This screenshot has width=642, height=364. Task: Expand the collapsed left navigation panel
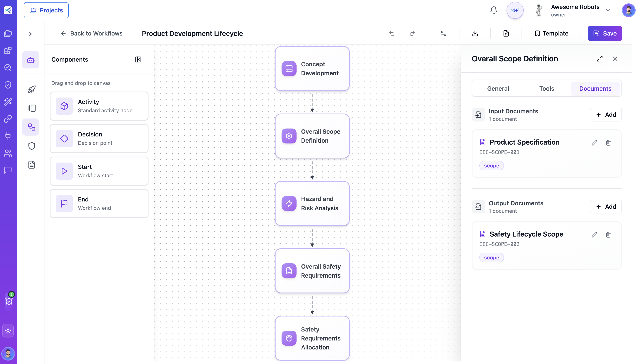[x=31, y=34]
